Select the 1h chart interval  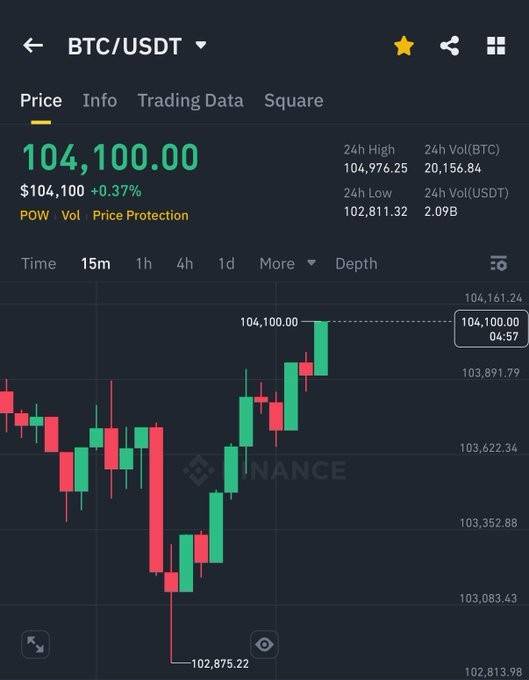pos(144,264)
